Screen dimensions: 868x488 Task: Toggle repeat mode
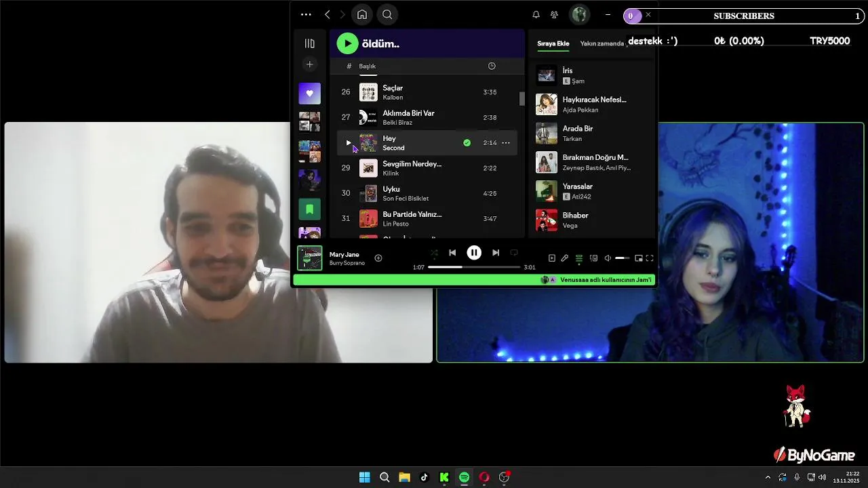(x=514, y=253)
